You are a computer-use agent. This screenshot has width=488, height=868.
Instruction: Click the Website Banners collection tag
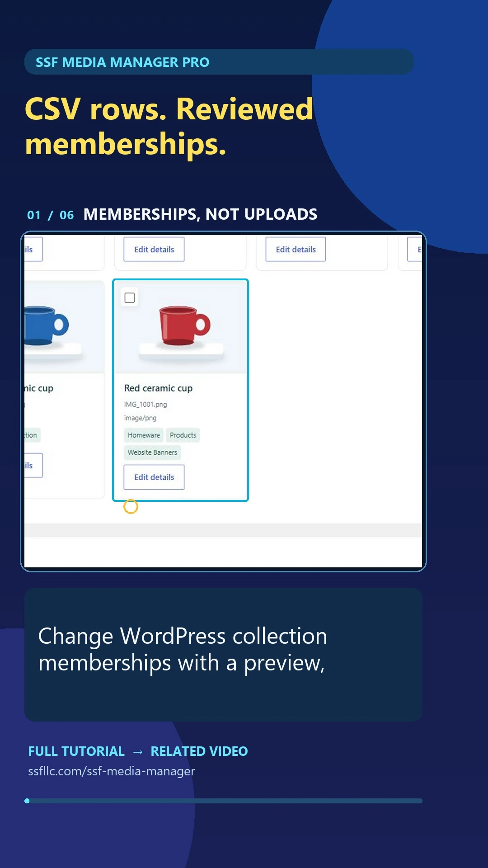coord(152,452)
